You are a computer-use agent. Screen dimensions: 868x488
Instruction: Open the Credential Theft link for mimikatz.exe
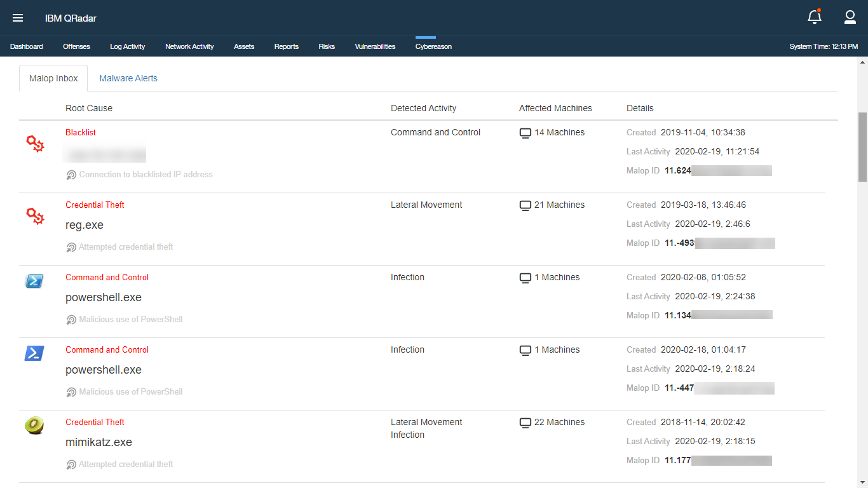95,422
